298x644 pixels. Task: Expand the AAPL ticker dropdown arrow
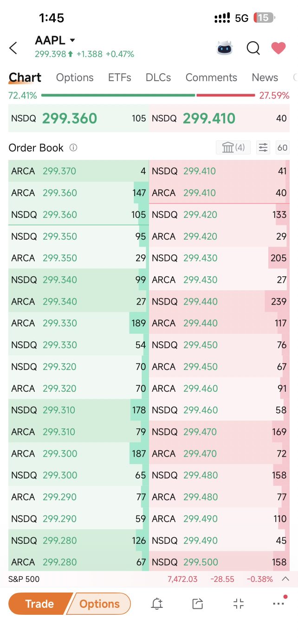click(x=72, y=40)
